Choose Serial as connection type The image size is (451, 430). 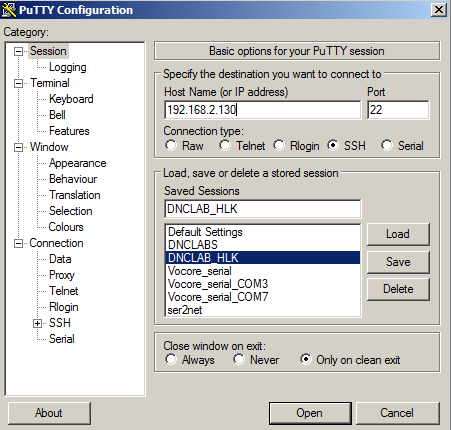click(x=387, y=145)
